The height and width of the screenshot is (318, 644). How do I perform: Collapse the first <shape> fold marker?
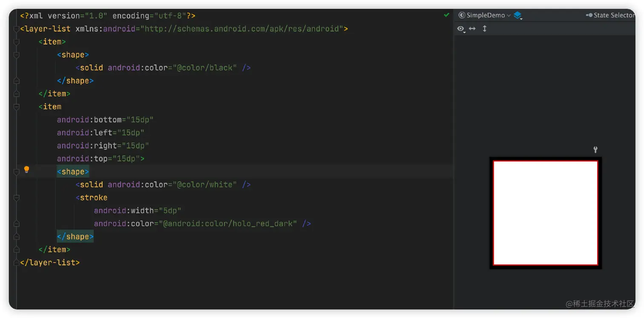tap(17, 55)
